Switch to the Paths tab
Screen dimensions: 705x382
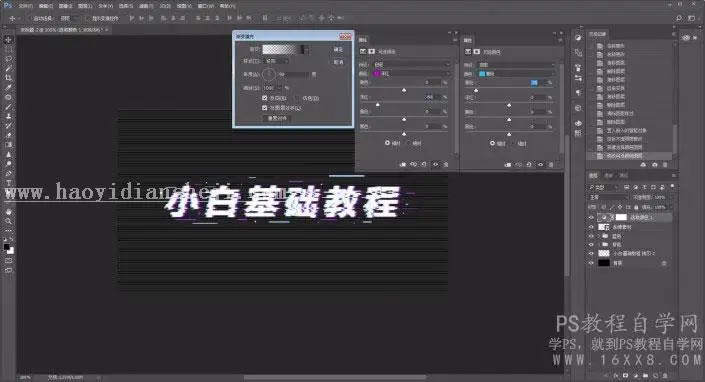(x=623, y=175)
